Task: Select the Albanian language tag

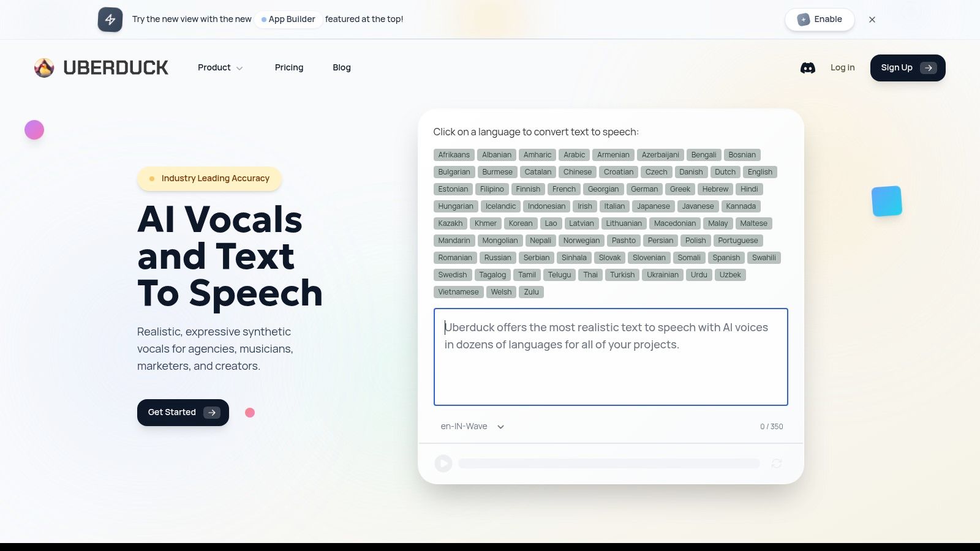Action: (x=497, y=155)
